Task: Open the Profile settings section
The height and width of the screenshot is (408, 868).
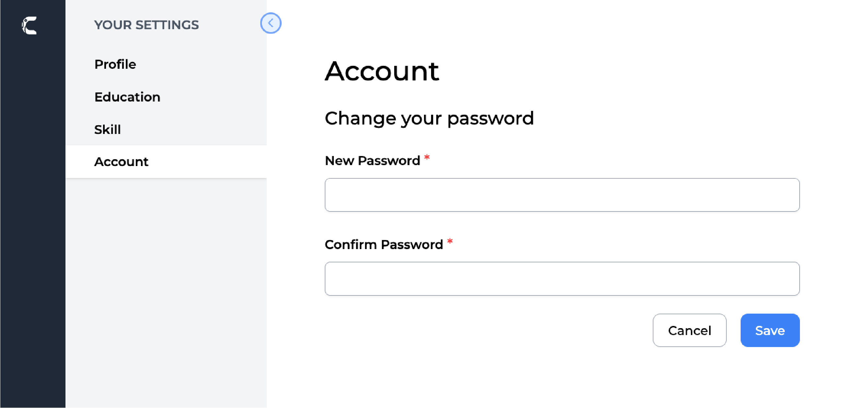Action: tap(115, 65)
